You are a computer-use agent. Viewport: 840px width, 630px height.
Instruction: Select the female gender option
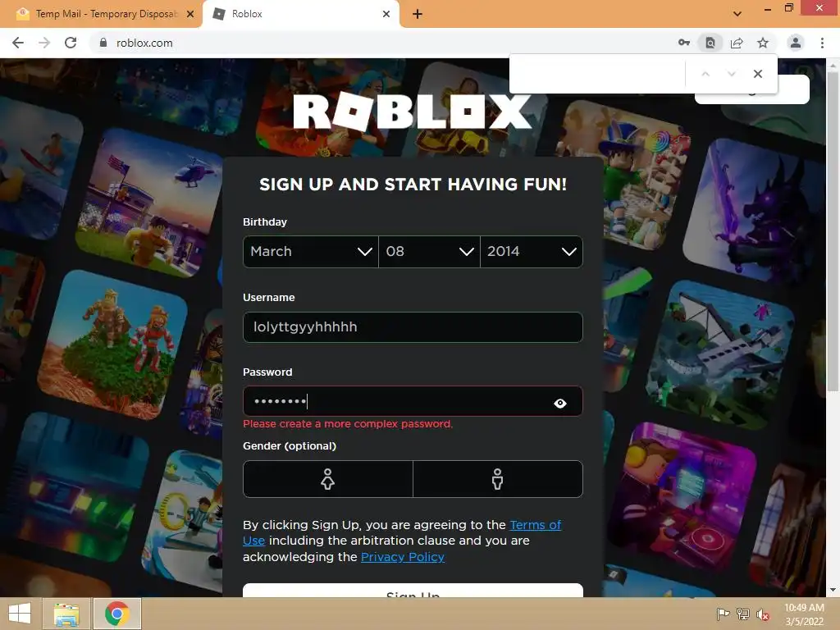[x=328, y=479]
